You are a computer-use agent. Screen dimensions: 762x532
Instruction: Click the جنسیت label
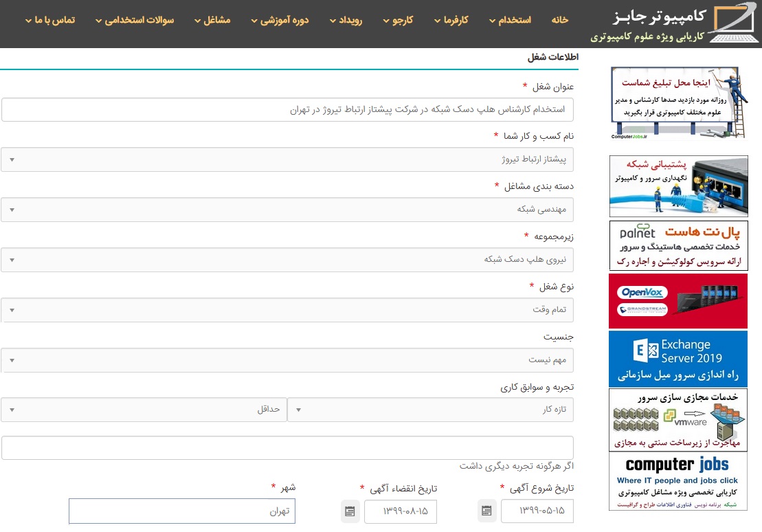[559, 337]
